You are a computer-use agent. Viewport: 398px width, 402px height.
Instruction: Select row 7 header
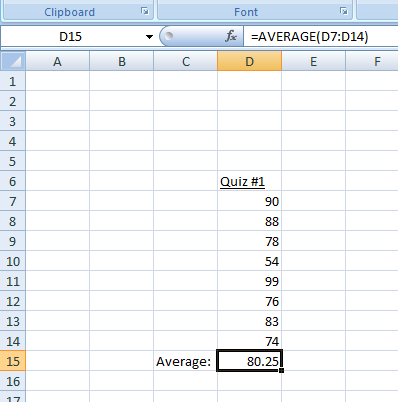click(13, 201)
